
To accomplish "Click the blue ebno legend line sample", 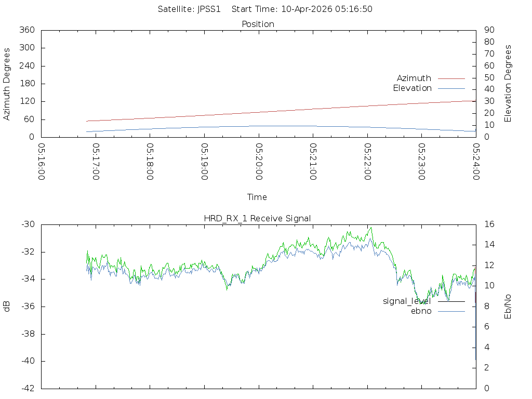I will [x=451, y=311].
